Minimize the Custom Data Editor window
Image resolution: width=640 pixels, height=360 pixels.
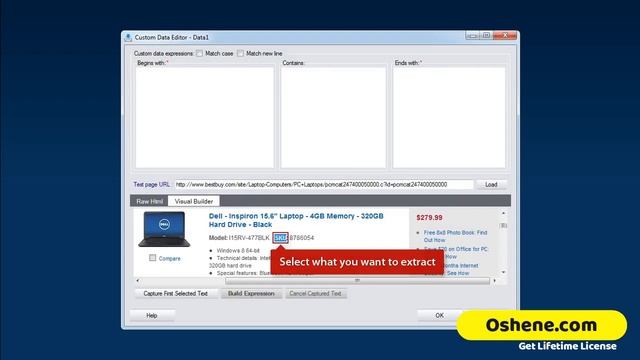(472, 36)
